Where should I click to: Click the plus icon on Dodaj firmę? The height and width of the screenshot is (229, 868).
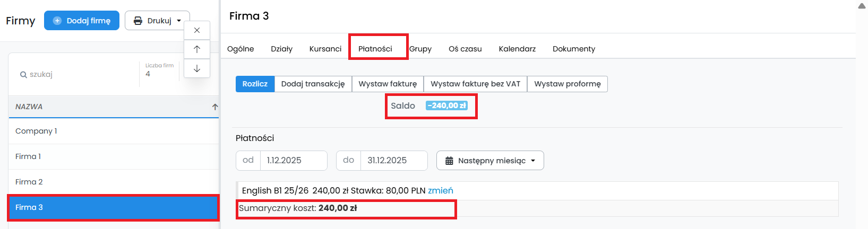(x=57, y=21)
